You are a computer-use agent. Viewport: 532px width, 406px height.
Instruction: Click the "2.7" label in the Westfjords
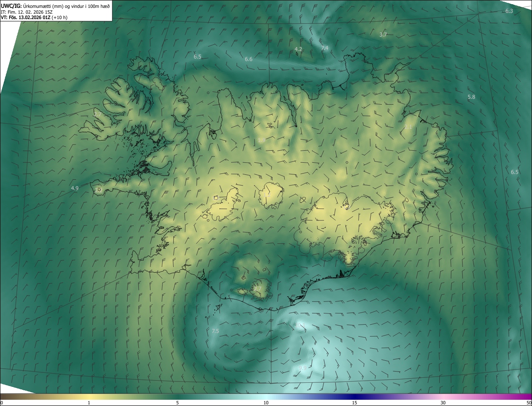pos(98,114)
